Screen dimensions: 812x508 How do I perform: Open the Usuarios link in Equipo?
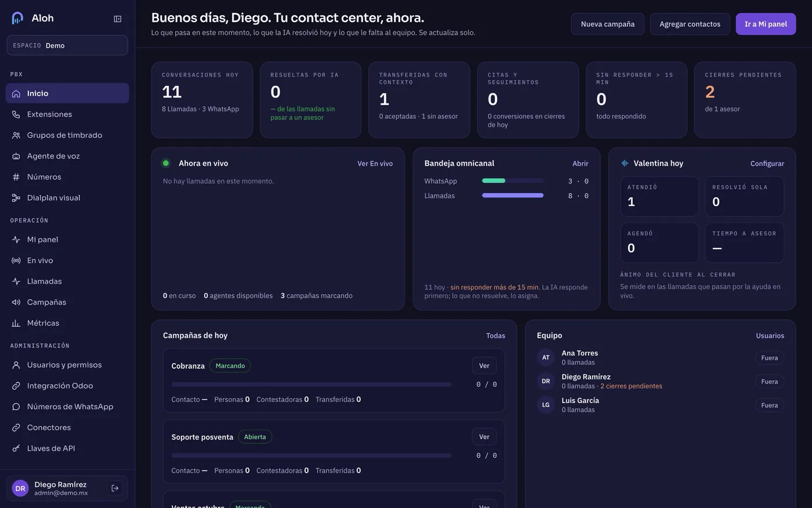(770, 336)
